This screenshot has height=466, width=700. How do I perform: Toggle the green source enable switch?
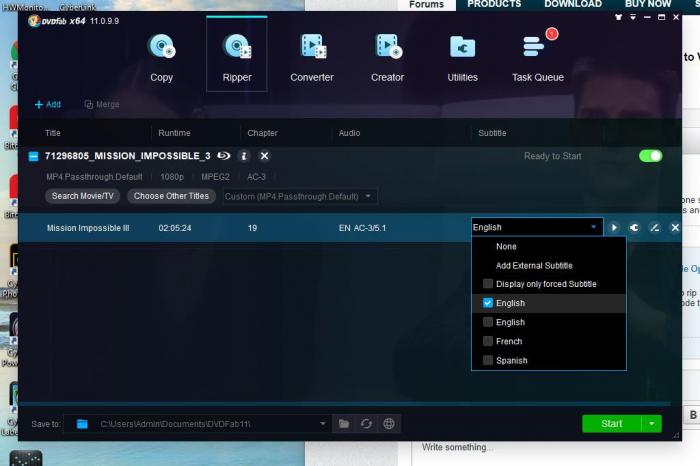click(x=650, y=156)
